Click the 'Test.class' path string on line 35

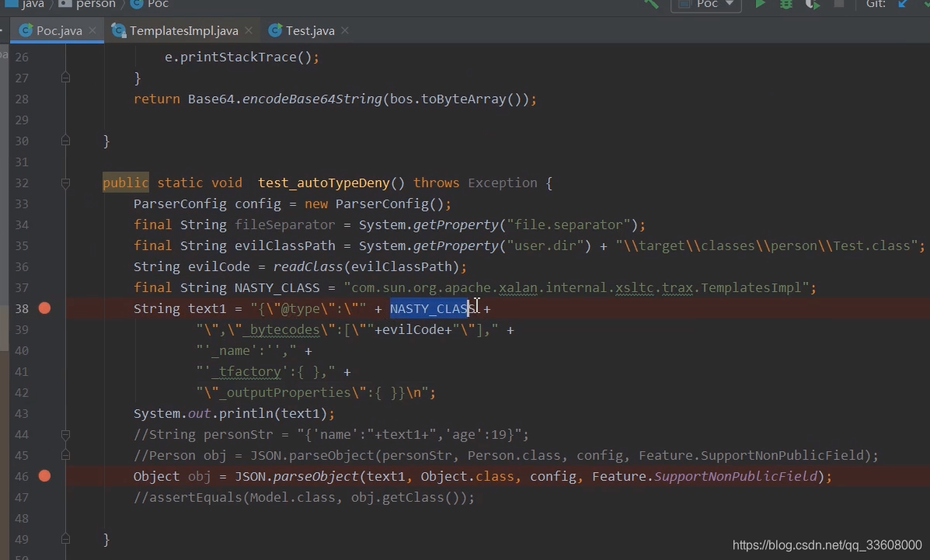tap(871, 245)
